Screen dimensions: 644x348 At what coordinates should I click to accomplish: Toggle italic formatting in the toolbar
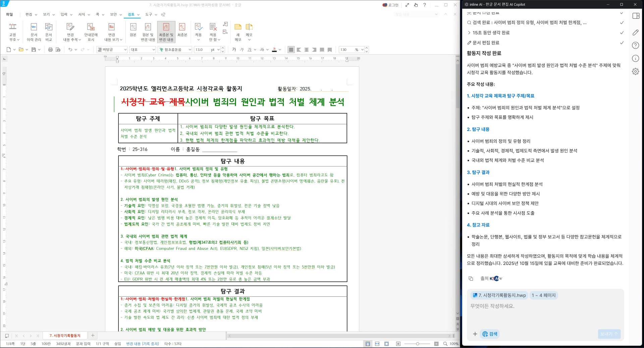pyautogui.click(x=241, y=50)
